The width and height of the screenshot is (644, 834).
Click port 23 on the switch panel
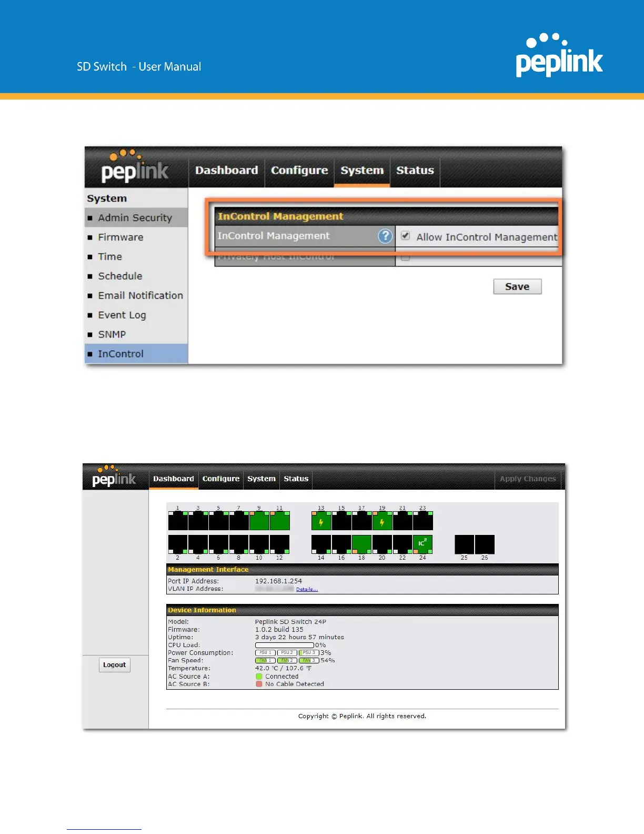click(x=422, y=520)
